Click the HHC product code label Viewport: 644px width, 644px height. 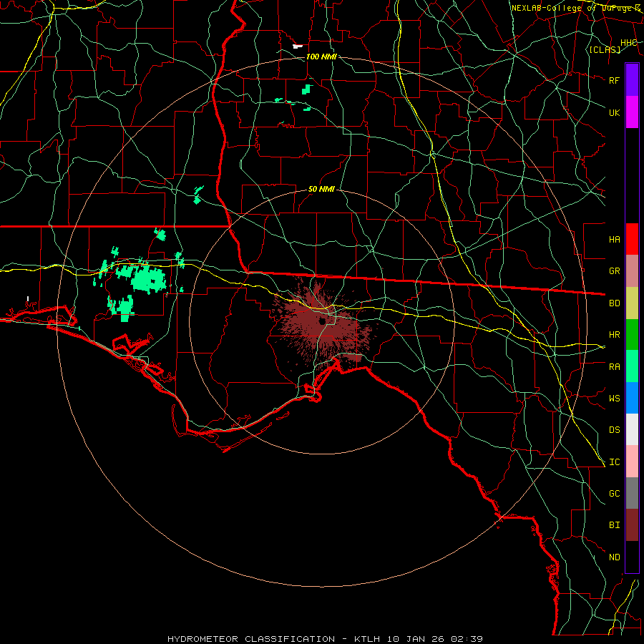pos(628,43)
